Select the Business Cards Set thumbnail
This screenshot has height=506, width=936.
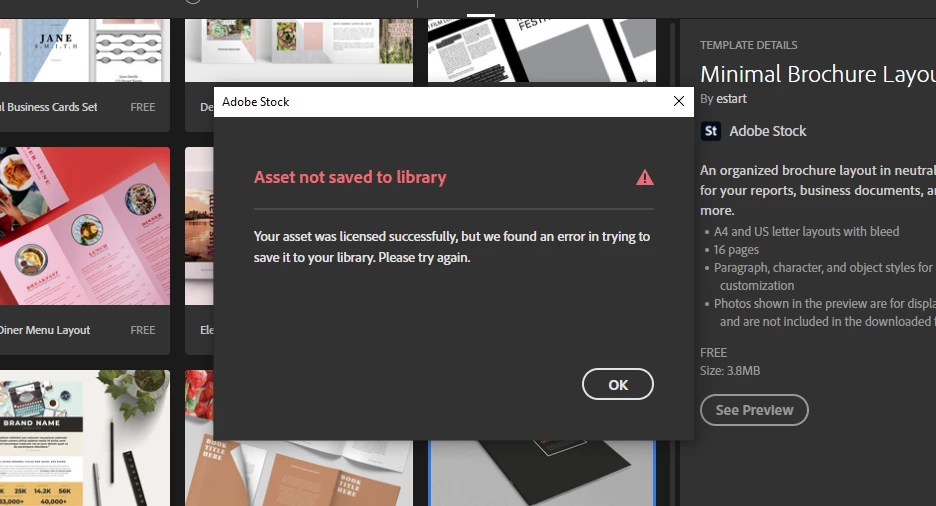85,50
